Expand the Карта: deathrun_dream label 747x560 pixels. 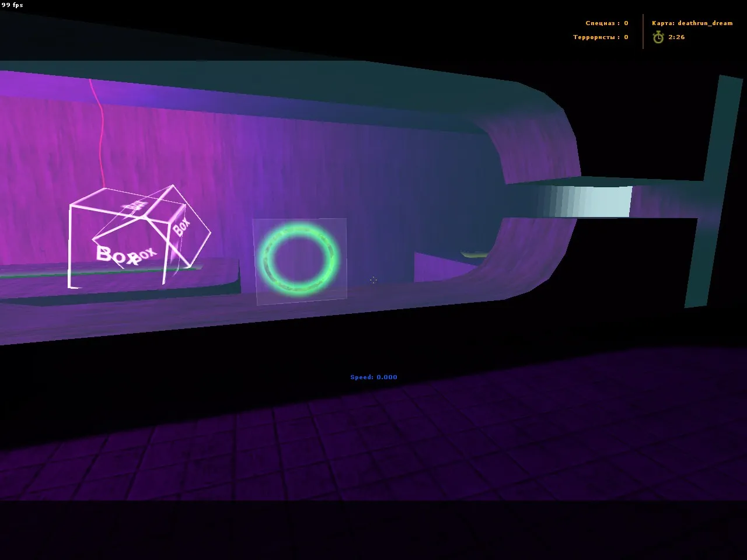pos(692,23)
